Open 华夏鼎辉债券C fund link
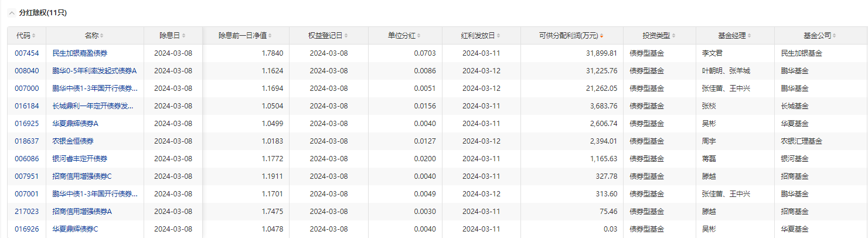Screen dimensions: 868x238 pyautogui.click(x=75, y=229)
